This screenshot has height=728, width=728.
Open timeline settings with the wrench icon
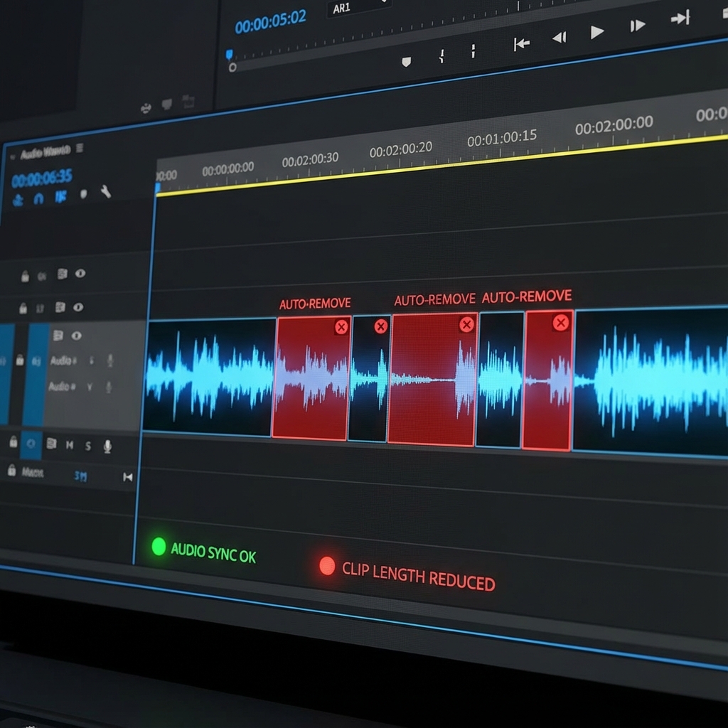[x=106, y=191]
